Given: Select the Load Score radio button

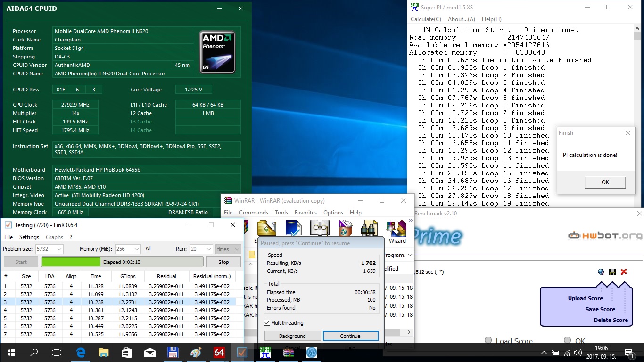Looking at the screenshot, I should click(488, 341).
